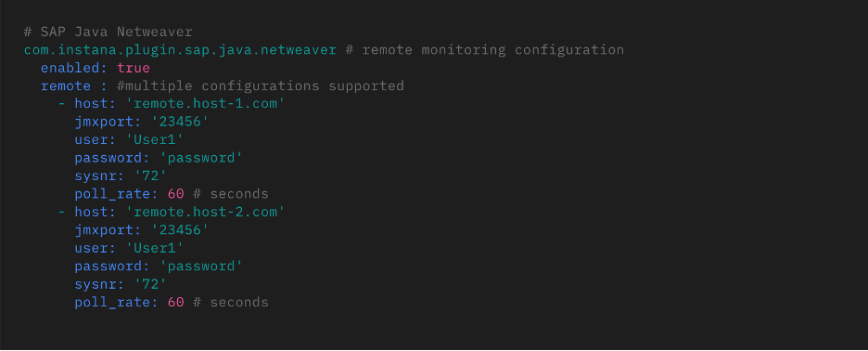Click the first user 'User1' value

[x=155, y=139]
